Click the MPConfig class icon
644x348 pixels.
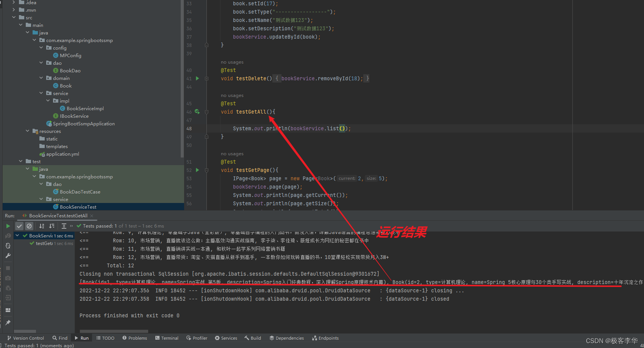coord(56,56)
